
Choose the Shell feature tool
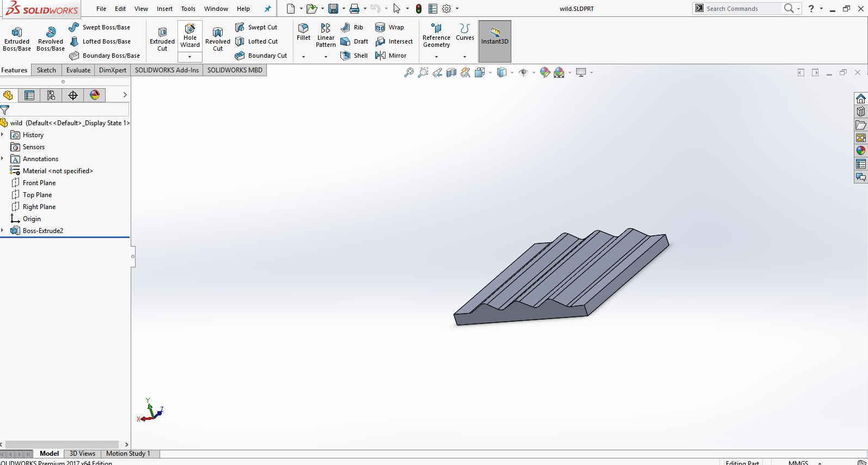point(354,56)
